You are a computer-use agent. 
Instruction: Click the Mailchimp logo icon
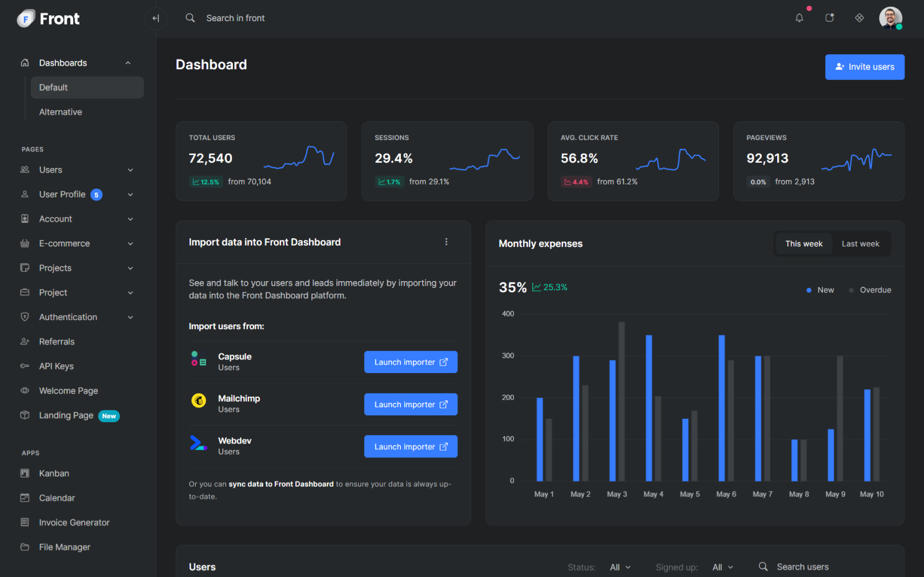(199, 401)
